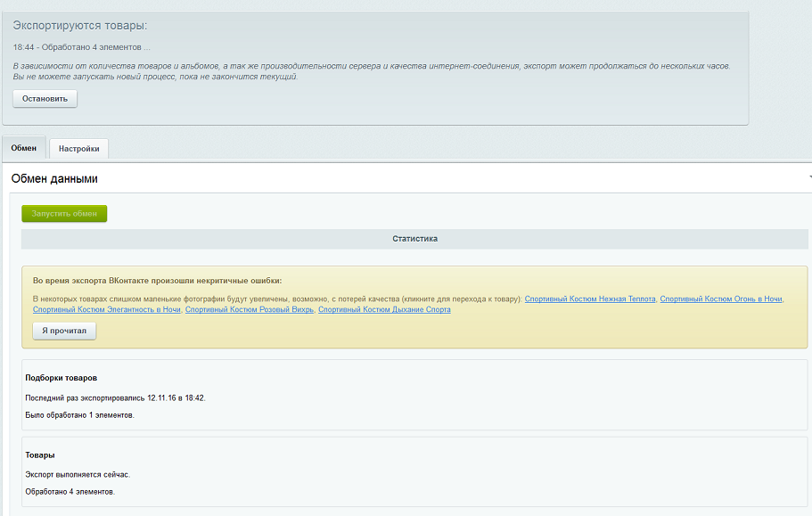Open product Спортивный Костюм Розовый Вихрь

(249, 309)
